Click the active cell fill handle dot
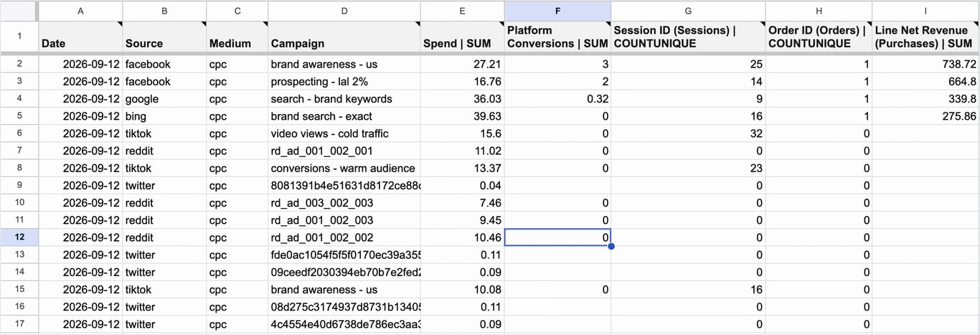 [x=611, y=246]
